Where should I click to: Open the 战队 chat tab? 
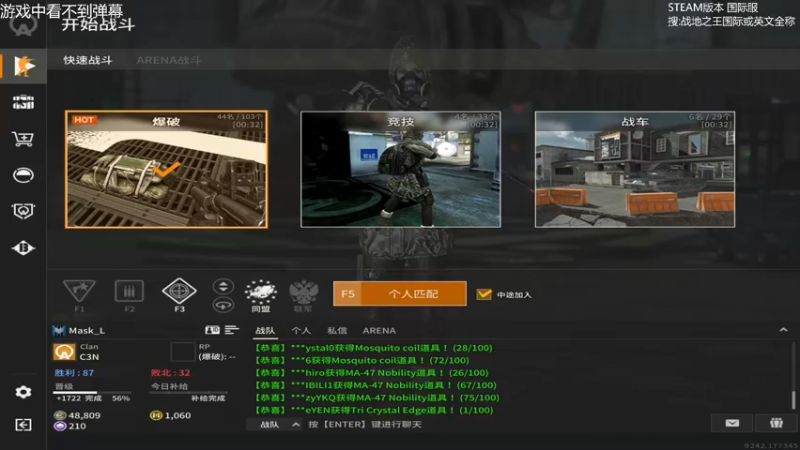coord(265,331)
